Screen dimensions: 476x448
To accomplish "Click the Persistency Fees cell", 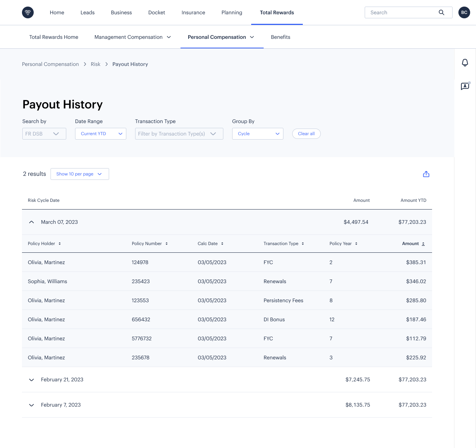I will pyautogui.click(x=283, y=300).
